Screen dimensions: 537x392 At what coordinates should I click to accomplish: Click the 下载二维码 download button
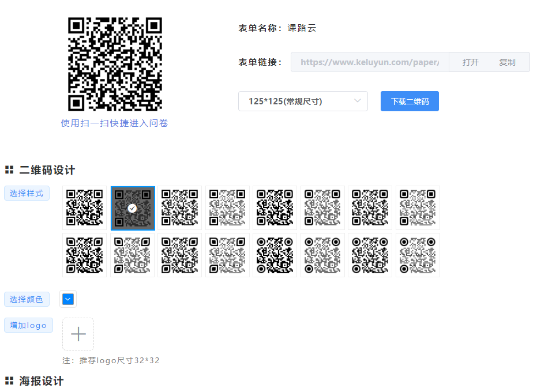click(x=410, y=101)
